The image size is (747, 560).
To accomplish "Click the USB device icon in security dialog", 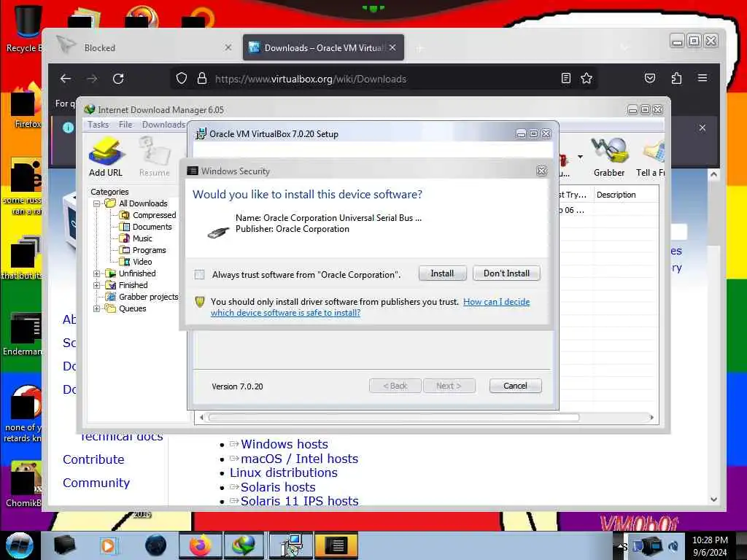I will 219,233.
